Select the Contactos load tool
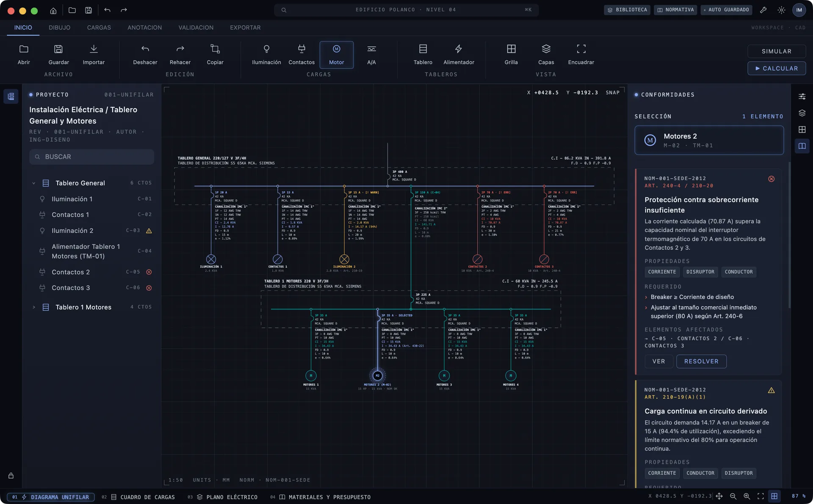The image size is (813, 504). point(301,55)
